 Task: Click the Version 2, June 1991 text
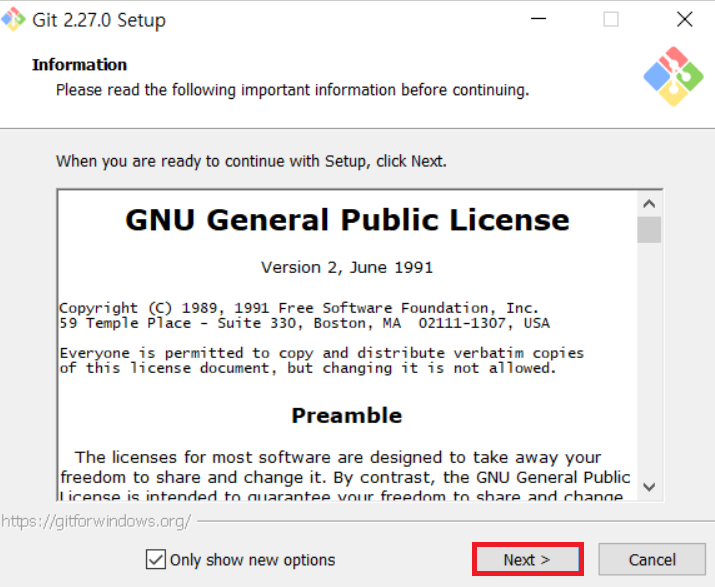(347, 267)
